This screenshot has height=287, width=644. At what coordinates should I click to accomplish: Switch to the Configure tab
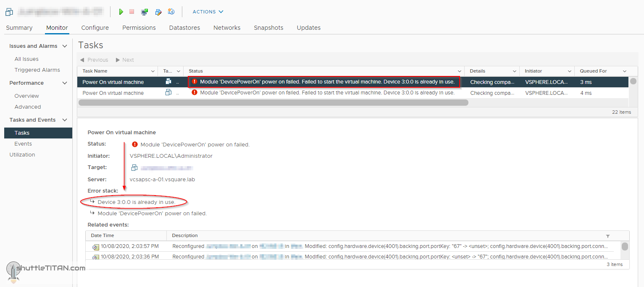95,28
